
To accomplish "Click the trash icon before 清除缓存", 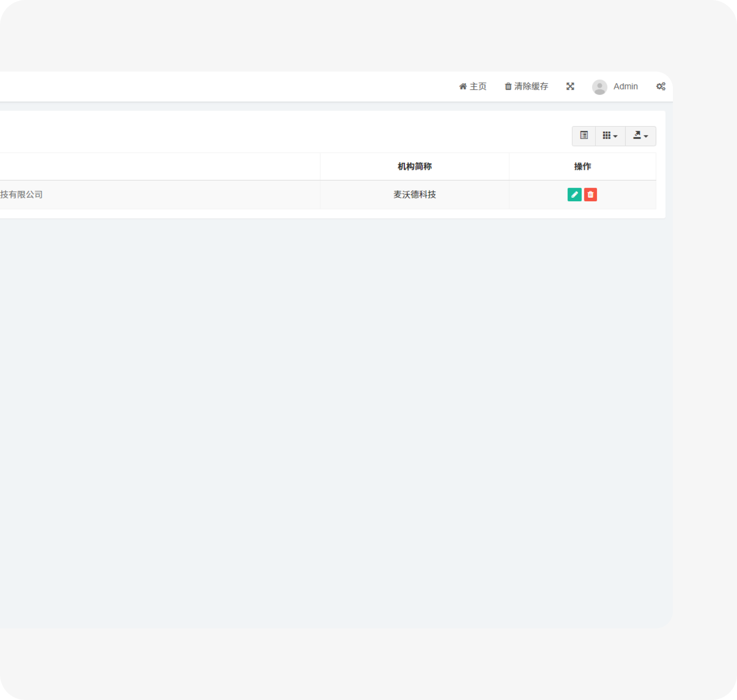I will (508, 87).
